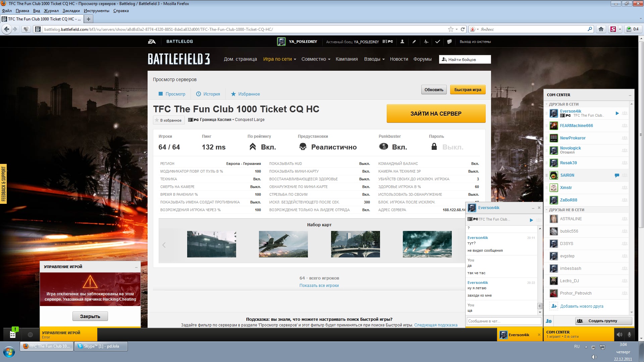Open a new Firefox tab with plus
This screenshot has width=644, height=362.
pos(89,19)
